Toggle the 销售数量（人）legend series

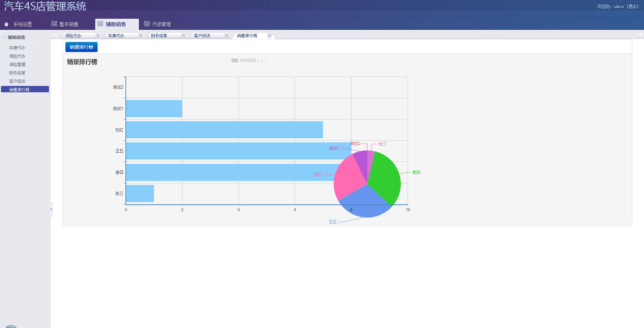(x=249, y=60)
